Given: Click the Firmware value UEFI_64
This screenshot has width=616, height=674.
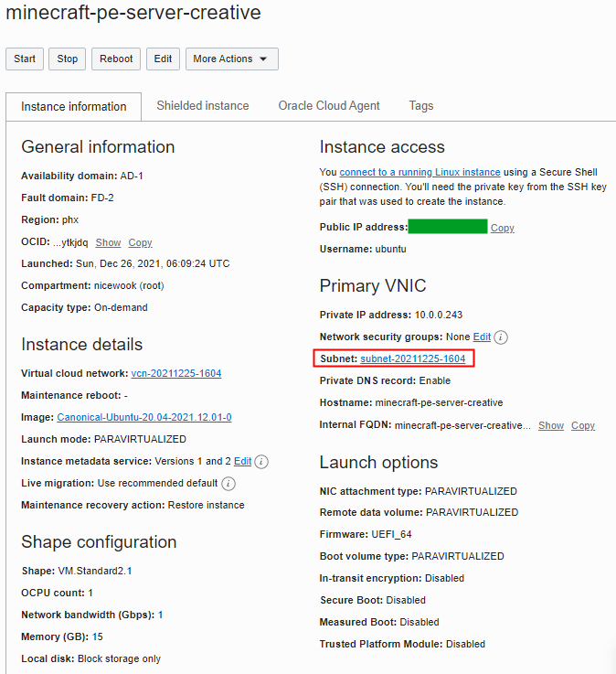Looking at the screenshot, I should 391,534.
